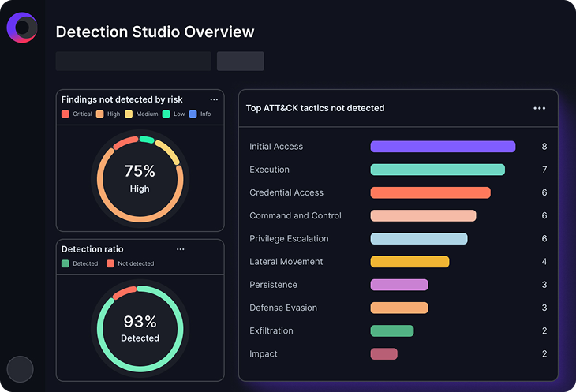
Task: Click the Privilege Escalation label
Action: tap(289, 238)
